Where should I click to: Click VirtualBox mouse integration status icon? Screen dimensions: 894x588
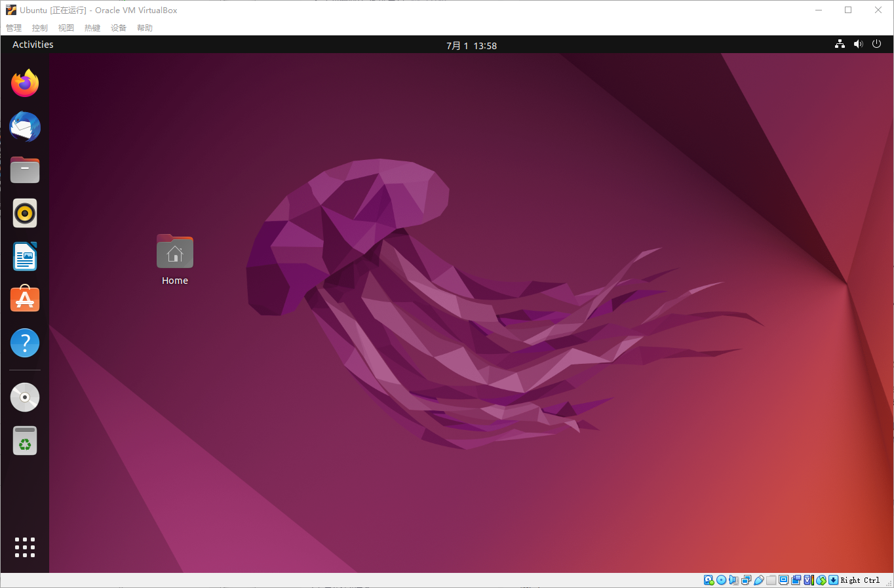[821, 580]
